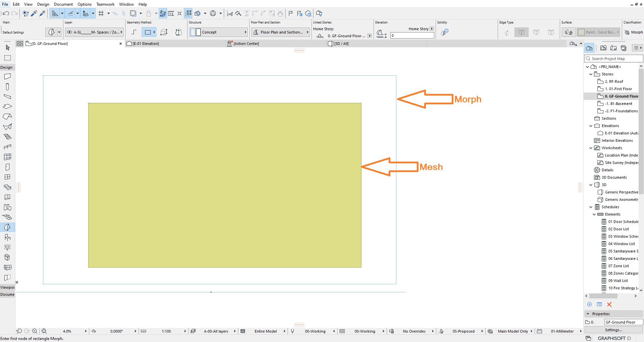Toggle Guide Lines button in toolbar
644x342 pixels.
pos(55,13)
